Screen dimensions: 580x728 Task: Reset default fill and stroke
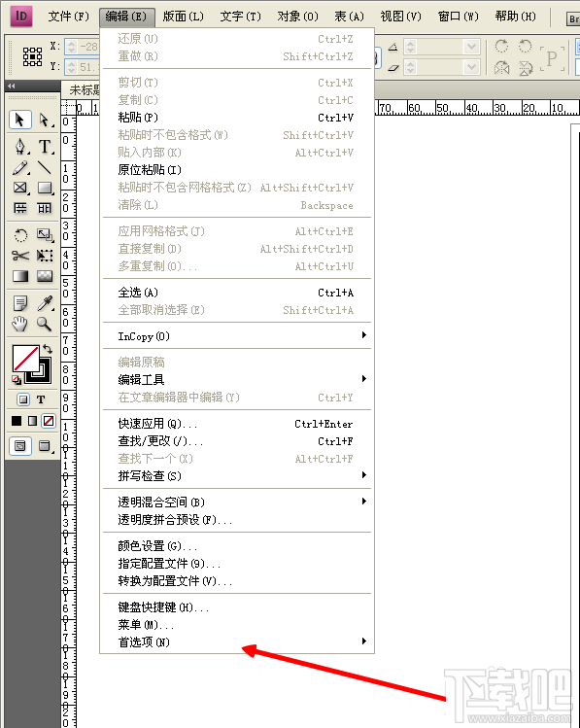click(17, 380)
